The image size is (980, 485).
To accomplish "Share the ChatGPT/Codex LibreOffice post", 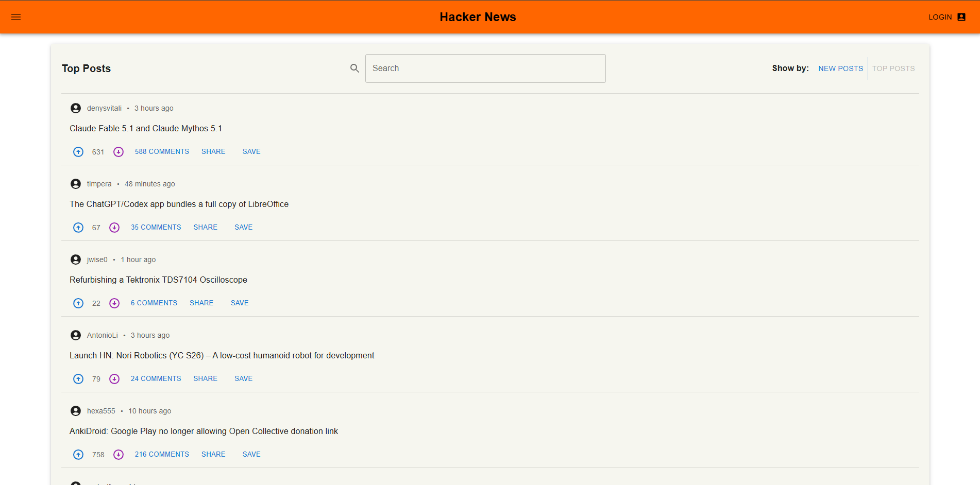I will (x=205, y=228).
